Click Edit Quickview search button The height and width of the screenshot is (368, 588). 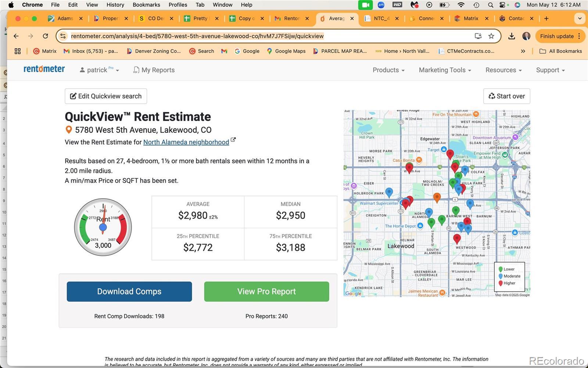tap(106, 96)
